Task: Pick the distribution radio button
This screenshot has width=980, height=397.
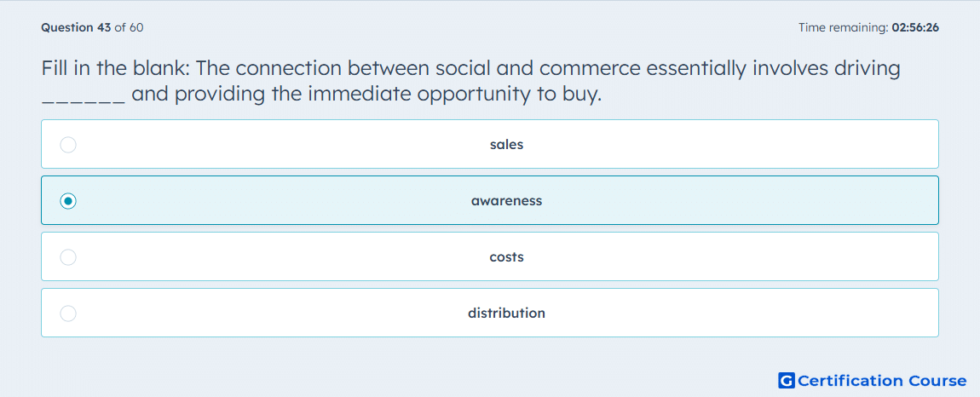Action: click(x=68, y=314)
